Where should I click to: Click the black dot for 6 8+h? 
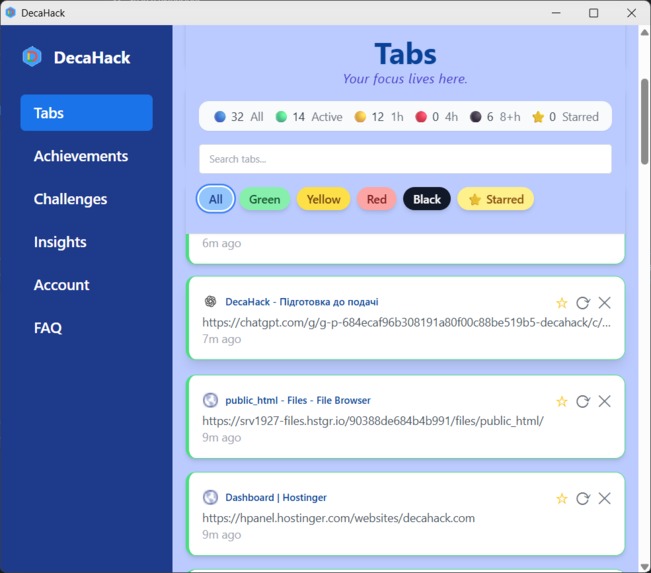pos(475,117)
